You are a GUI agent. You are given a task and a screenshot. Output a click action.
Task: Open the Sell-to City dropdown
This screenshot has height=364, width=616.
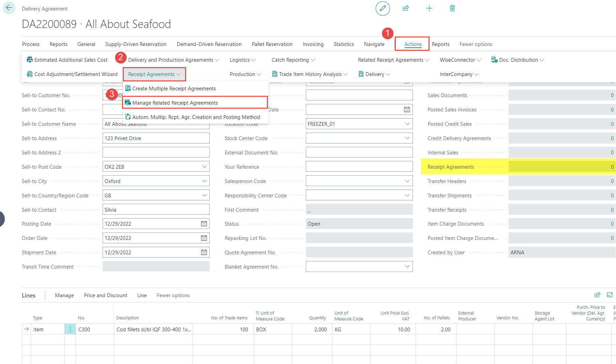click(204, 181)
